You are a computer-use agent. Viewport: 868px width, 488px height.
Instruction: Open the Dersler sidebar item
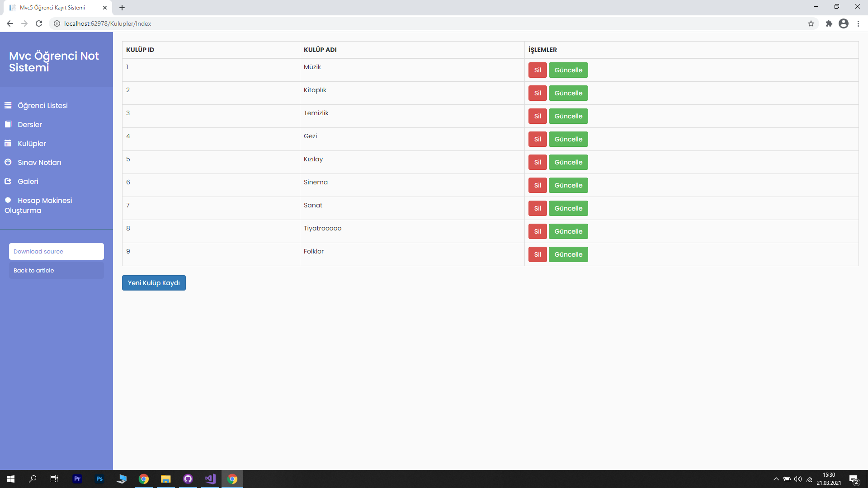tap(30, 124)
